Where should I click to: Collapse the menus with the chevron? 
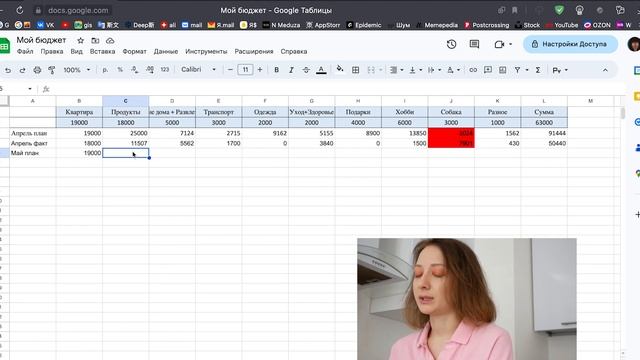point(605,70)
